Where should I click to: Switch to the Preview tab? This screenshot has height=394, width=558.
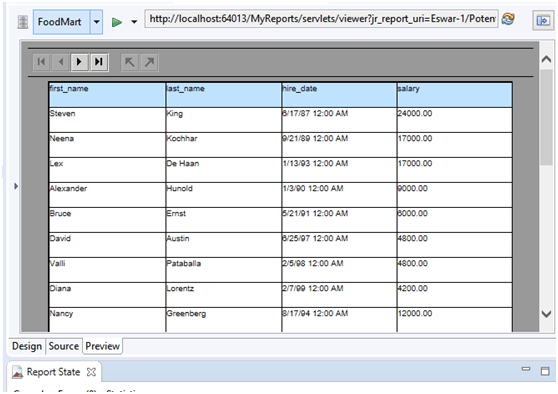tap(102, 346)
